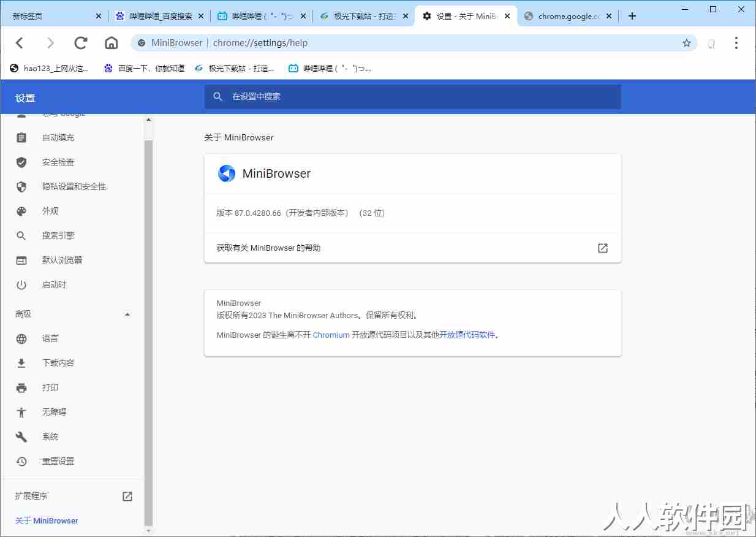
Task: Select 无障碍 in sidebar
Action: pos(54,412)
